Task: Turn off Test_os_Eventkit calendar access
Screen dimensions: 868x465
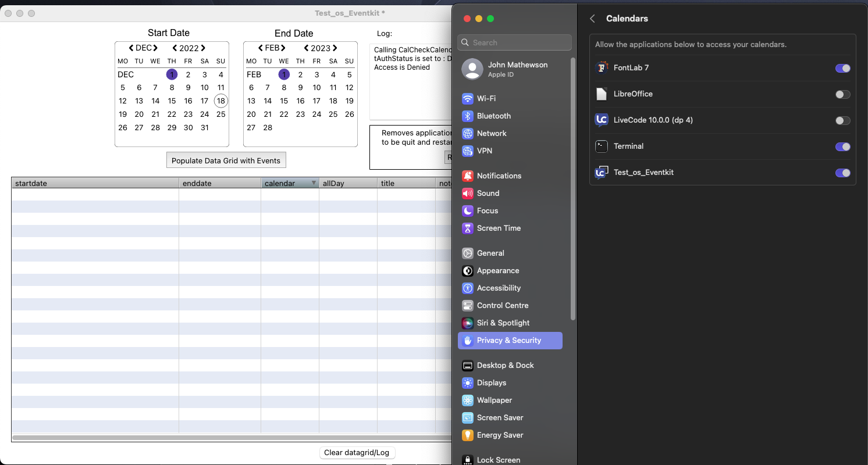Action: tap(842, 173)
